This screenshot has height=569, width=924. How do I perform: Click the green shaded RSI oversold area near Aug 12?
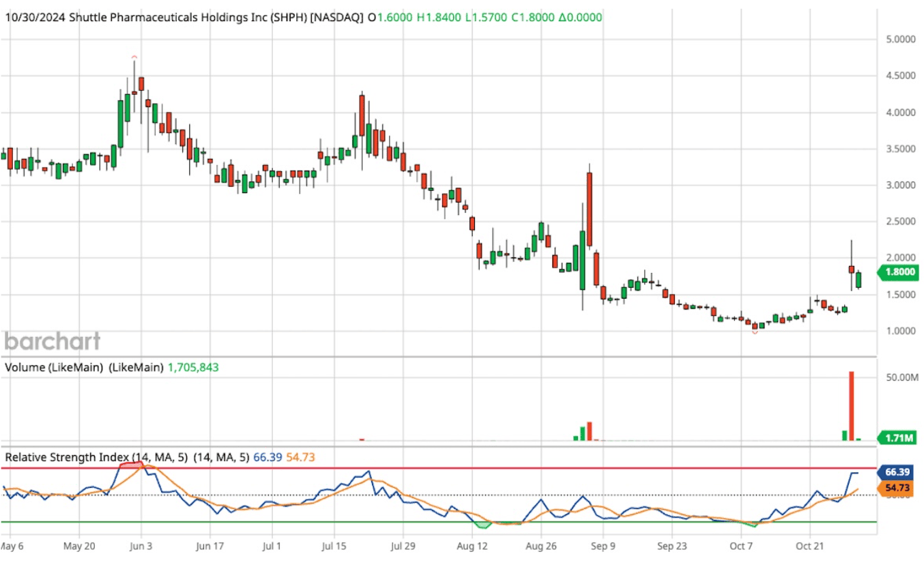(x=483, y=525)
